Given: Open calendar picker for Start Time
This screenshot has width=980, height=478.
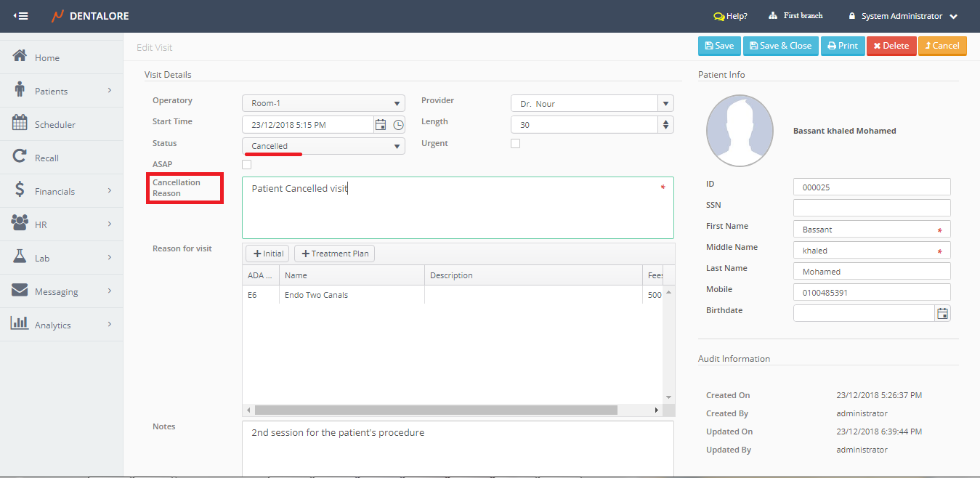Looking at the screenshot, I should (x=381, y=125).
